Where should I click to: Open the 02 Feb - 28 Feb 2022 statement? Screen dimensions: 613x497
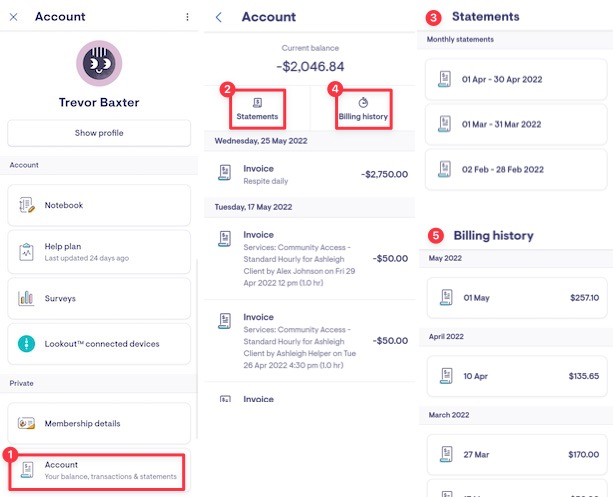click(x=515, y=169)
